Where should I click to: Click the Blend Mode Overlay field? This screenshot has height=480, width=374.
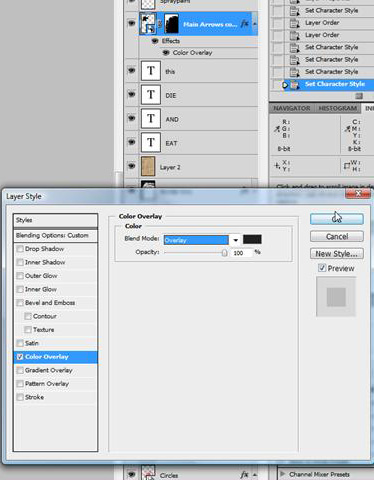[x=196, y=240]
